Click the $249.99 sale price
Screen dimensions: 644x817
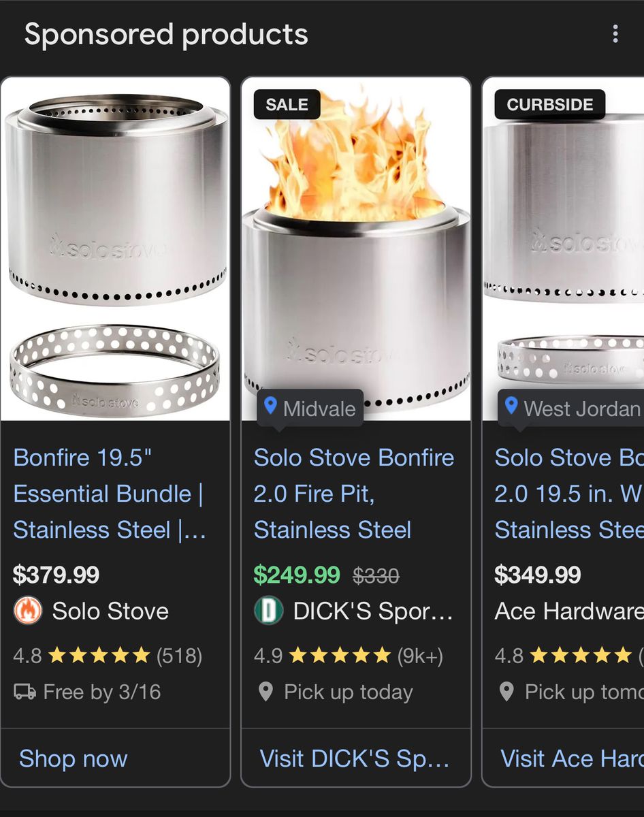(x=297, y=575)
